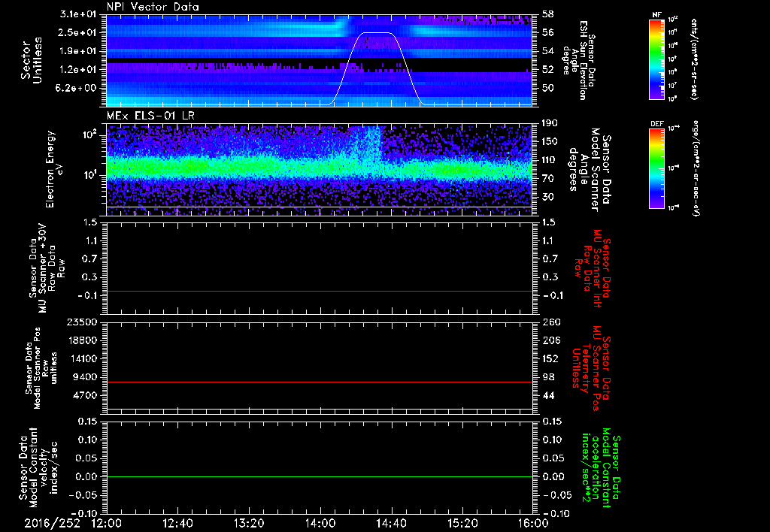Click the 110 scanner angle tick
770x532 pixels.
(x=550, y=159)
